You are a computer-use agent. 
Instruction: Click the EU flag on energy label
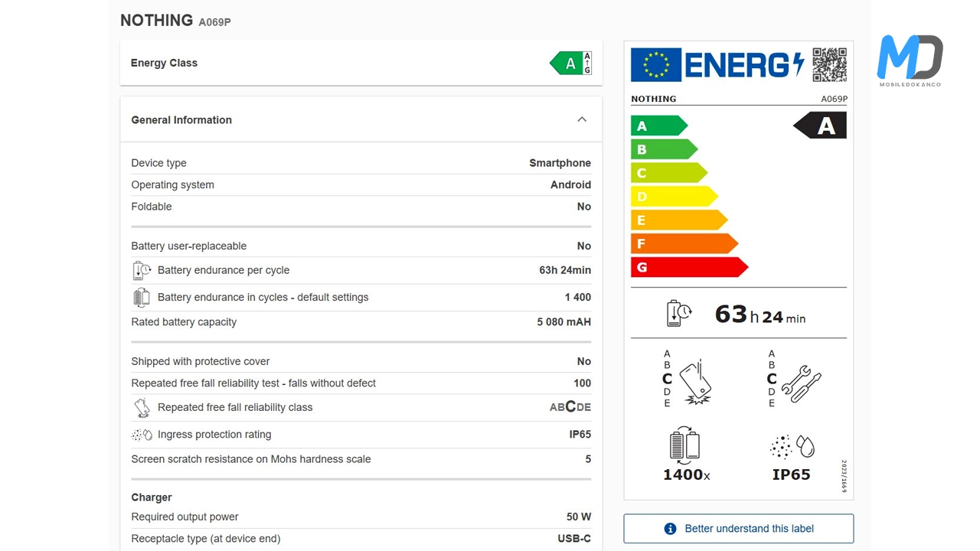click(x=655, y=64)
